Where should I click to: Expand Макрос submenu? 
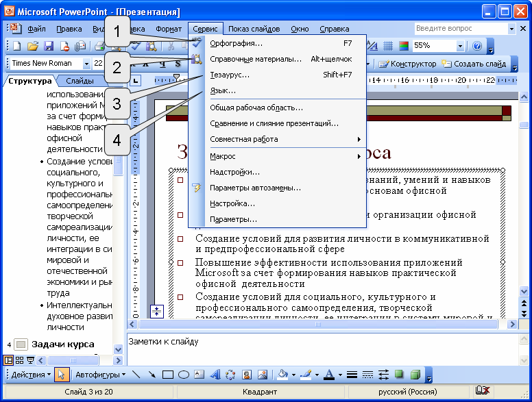tap(278, 156)
